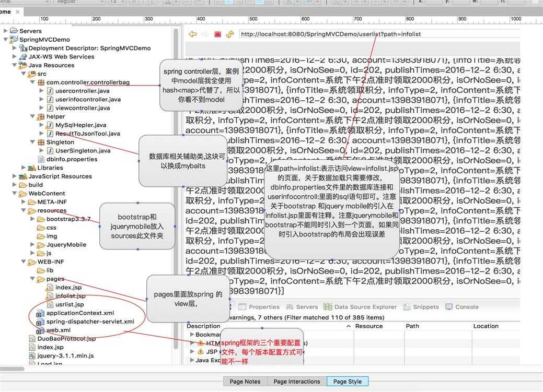Expand the JSP problems row

click(192, 351)
